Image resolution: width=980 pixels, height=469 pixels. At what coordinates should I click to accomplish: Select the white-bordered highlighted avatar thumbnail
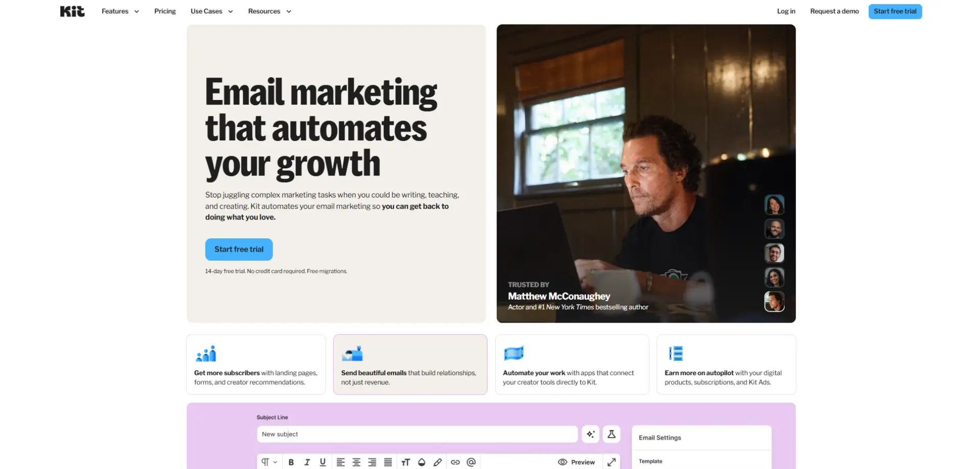click(x=774, y=302)
